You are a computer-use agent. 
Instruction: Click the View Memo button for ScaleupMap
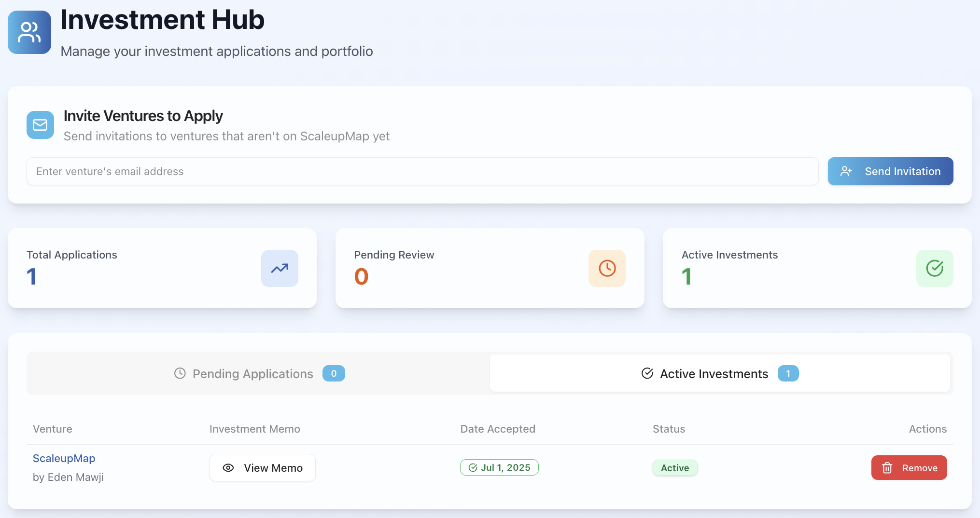click(x=262, y=467)
